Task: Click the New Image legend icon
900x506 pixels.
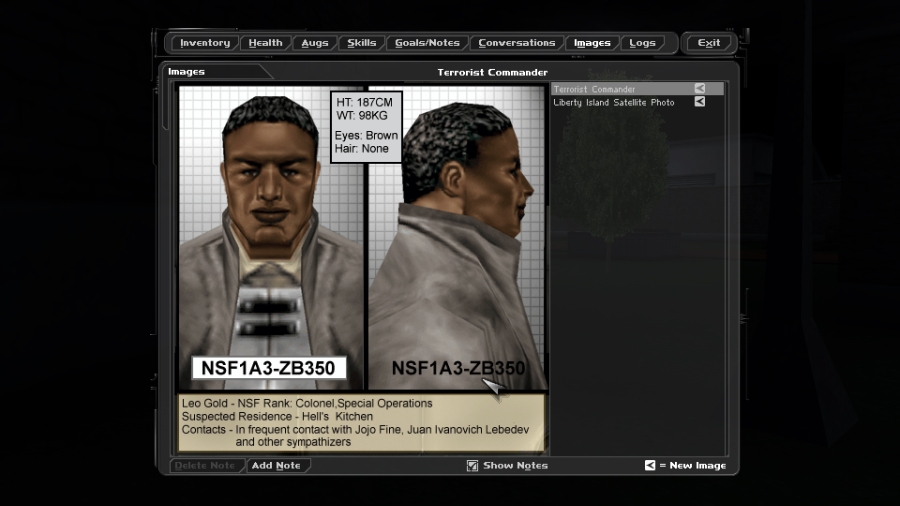Action: tap(650, 465)
